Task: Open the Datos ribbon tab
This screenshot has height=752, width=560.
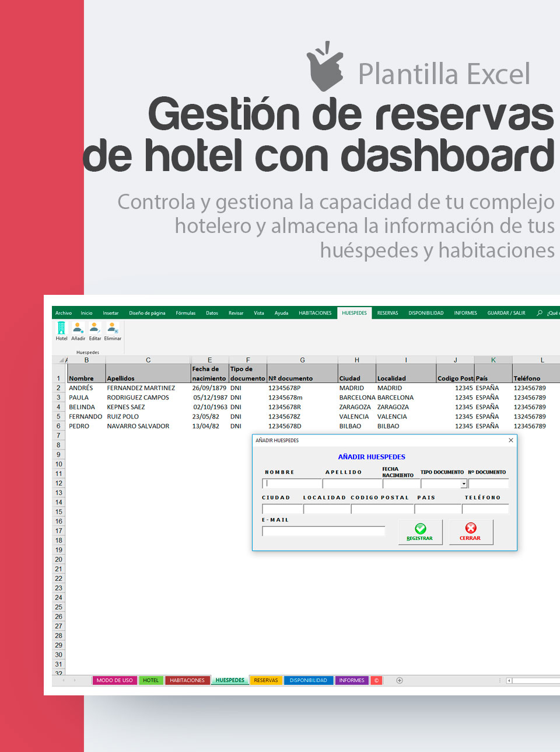Action: [x=212, y=313]
